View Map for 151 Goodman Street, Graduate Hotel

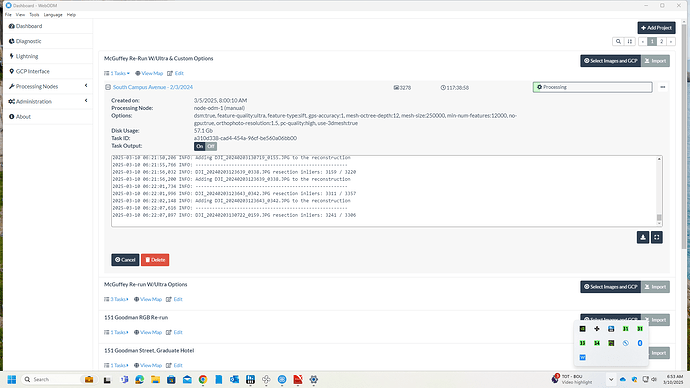click(148, 365)
